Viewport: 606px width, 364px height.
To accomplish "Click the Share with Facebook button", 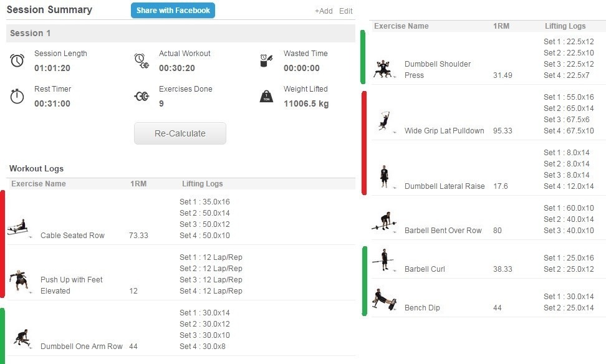I will click(173, 11).
